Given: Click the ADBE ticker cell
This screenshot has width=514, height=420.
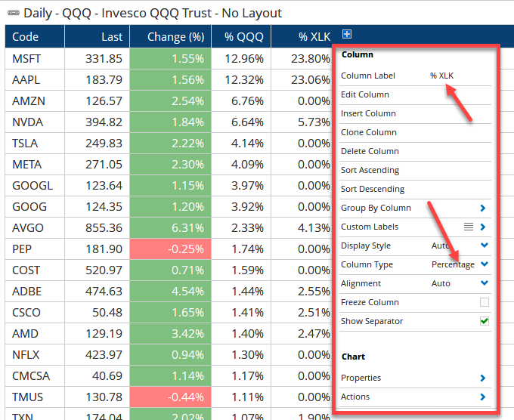Looking at the screenshot, I should coord(35,292).
